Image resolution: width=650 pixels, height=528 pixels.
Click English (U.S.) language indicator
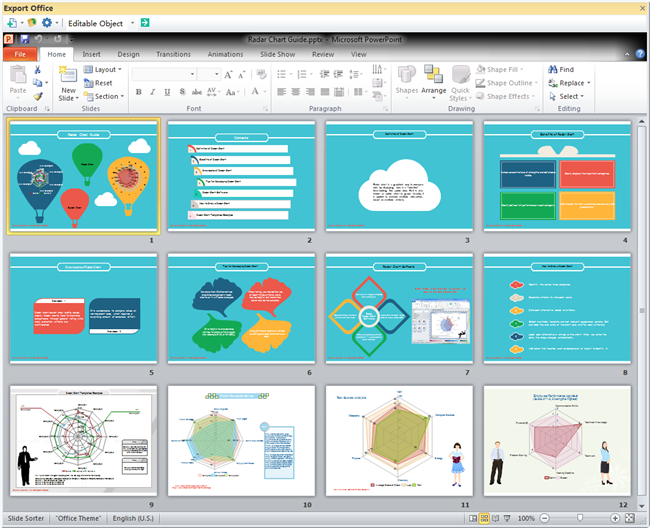(x=133, y=518)
